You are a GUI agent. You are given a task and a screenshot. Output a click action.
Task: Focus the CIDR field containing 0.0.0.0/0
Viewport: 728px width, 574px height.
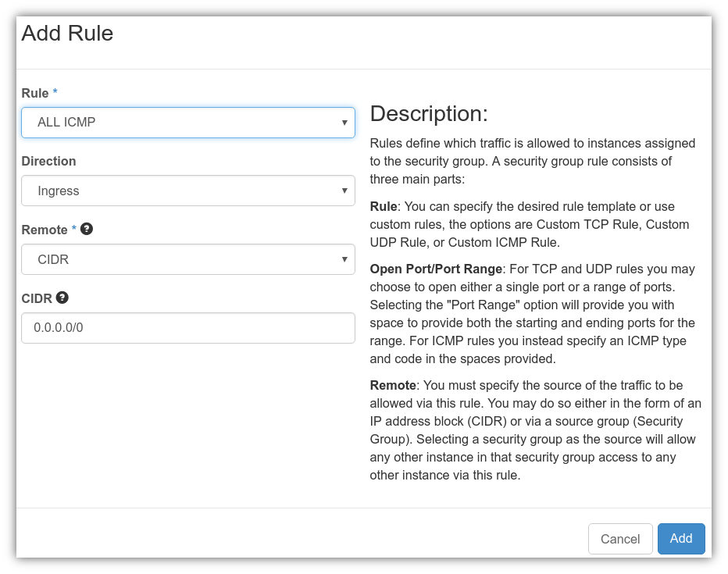pos(187,328)
